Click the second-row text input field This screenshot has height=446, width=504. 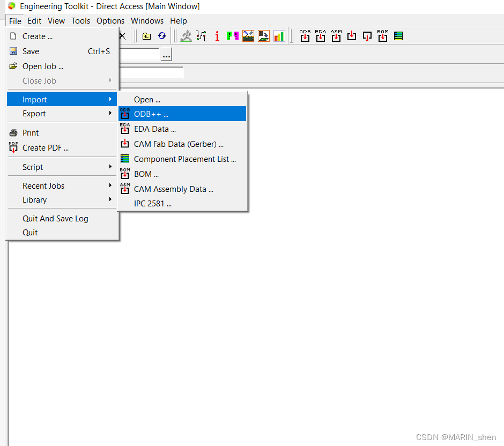pyautogui.click(x=151, y=73)
